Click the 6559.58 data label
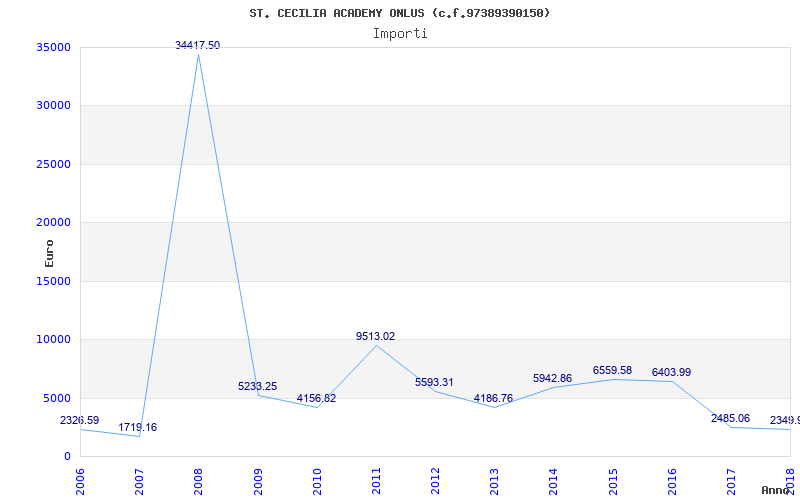This screenshot has width=800, height=500. point(612,371)
